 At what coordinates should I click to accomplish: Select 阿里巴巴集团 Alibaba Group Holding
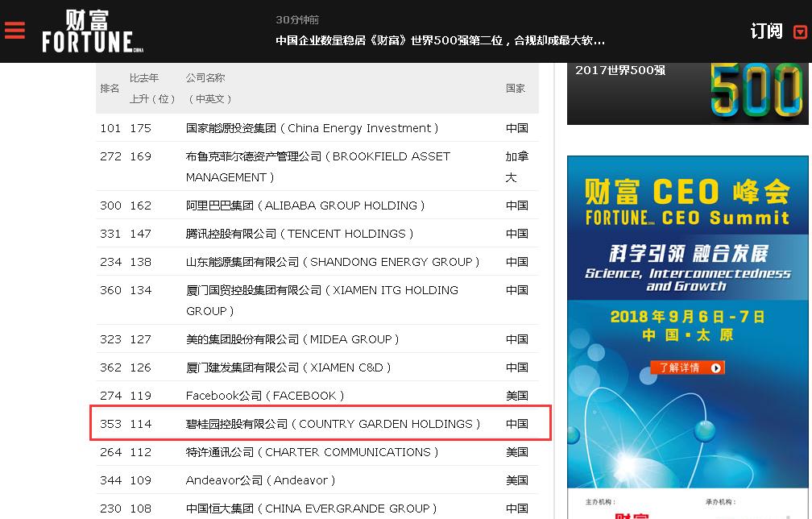(x=305, y=206)
